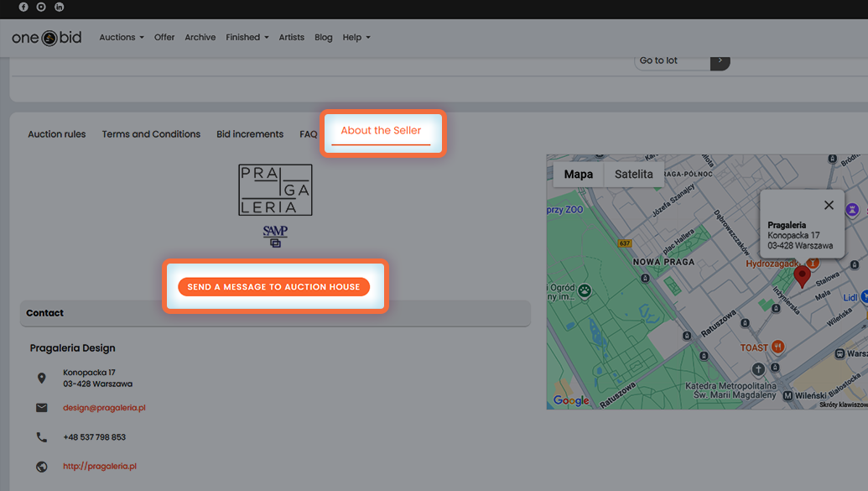Click the Go to lot arrow button
The width and height of the screenshot is (868, 491).
pos(720,61)
